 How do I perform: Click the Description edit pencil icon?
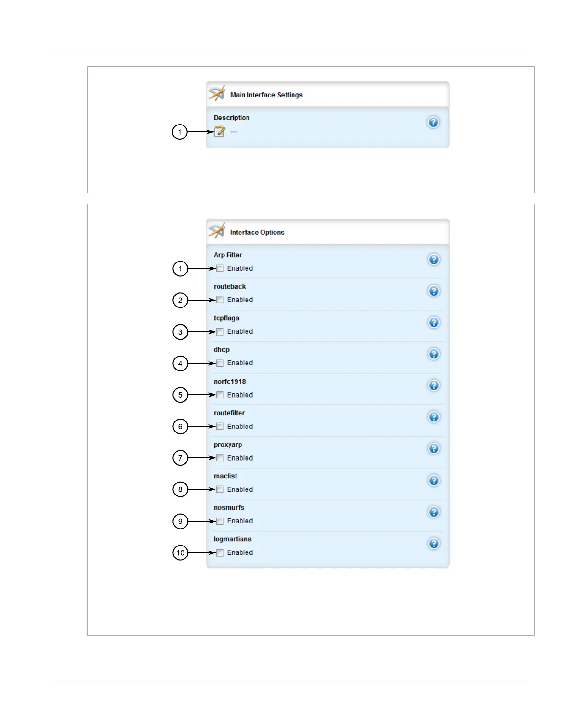pyautogui.click(x=220, y=132)
